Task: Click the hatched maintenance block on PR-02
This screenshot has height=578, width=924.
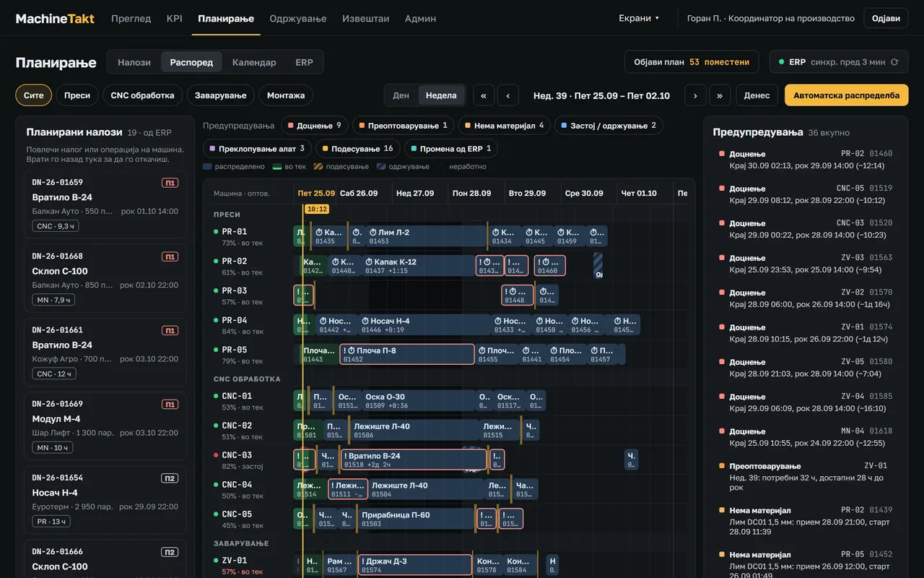Action: point(598,265)
